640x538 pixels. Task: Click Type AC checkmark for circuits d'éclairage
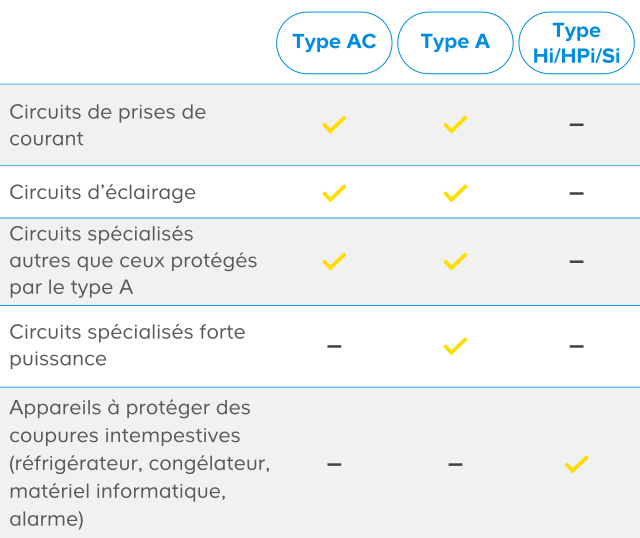(334, 192)
